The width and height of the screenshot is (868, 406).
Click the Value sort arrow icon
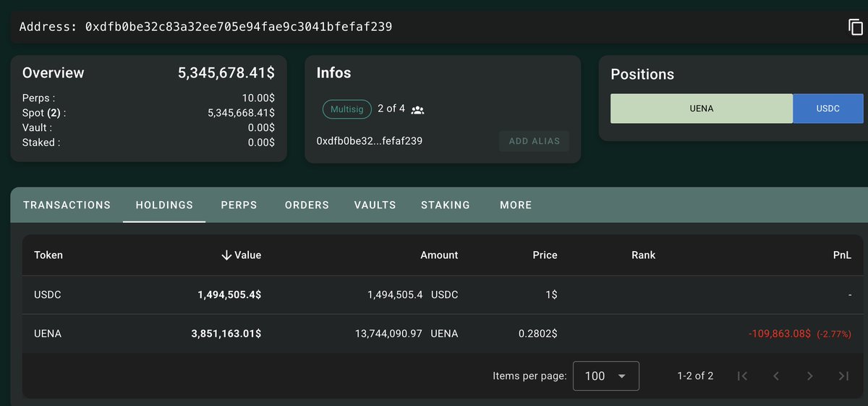(226, 255)
